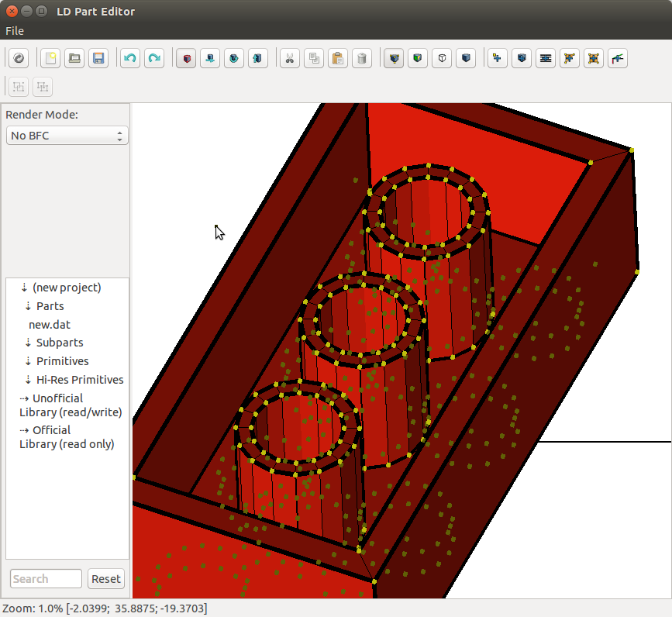The image size is (672, 617).
Task: Save the current part with the disk icon
Action: pos(98,58)
